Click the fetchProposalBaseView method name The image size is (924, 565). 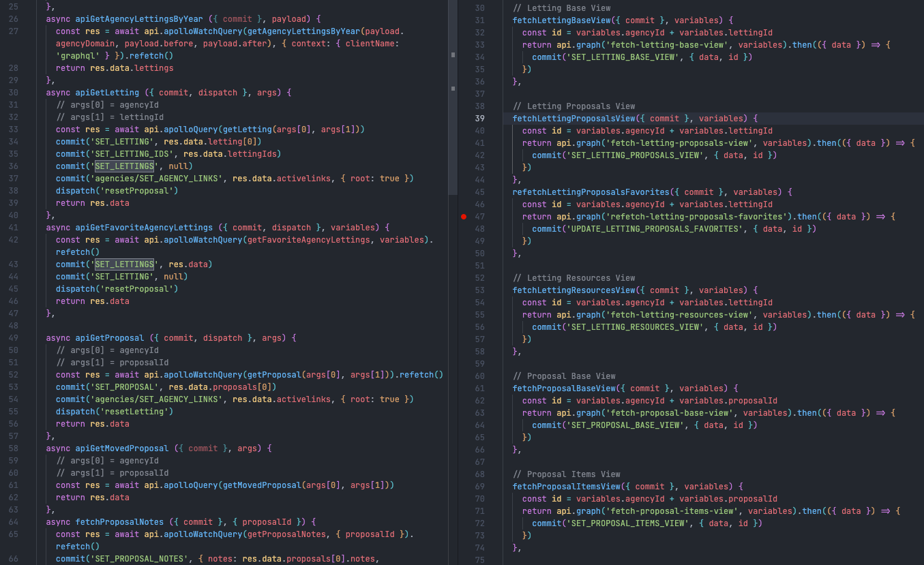coord(564,388)
